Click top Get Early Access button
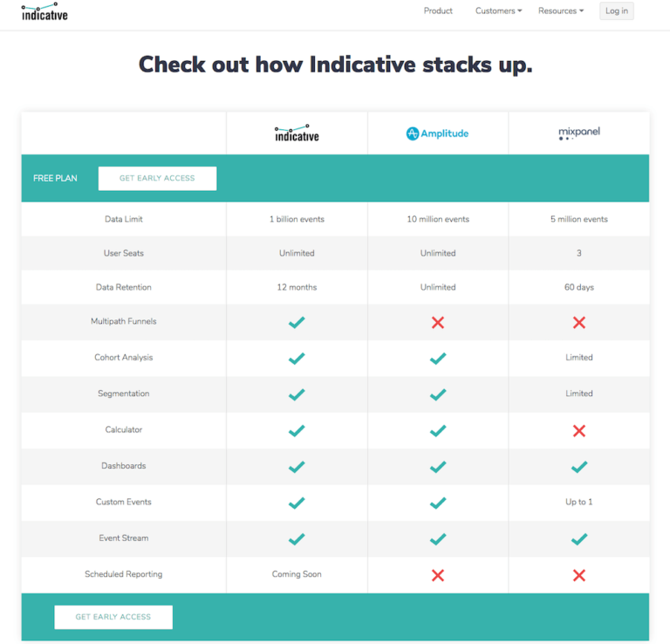This screenshot has width=670, height=644. [157, 178]
